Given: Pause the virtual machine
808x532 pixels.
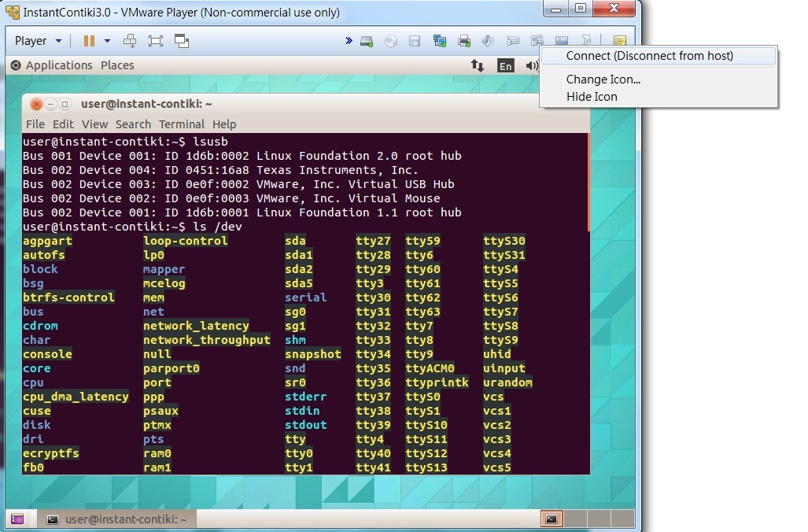Looking at the screenshot, I should 89,41.
